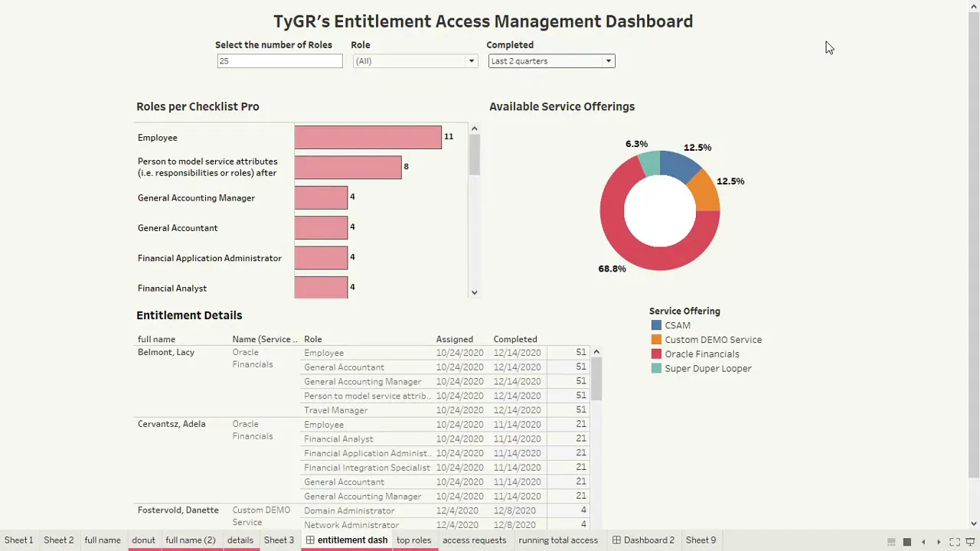
Task: Click the show-tabs dark square icon
Action: click(x=906, y=541)
